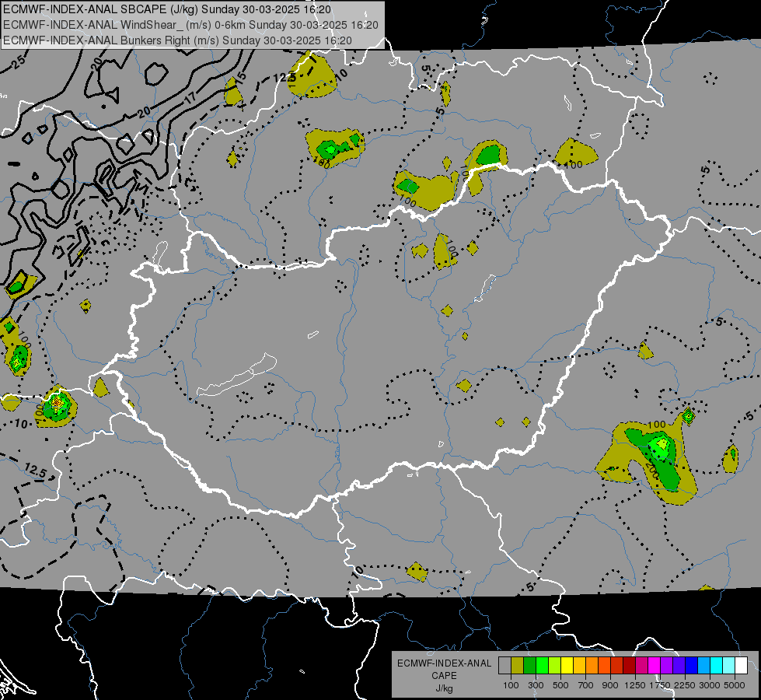Click the legend value 3000
This screenshot has height=700, width=761.
click(710, 685)
